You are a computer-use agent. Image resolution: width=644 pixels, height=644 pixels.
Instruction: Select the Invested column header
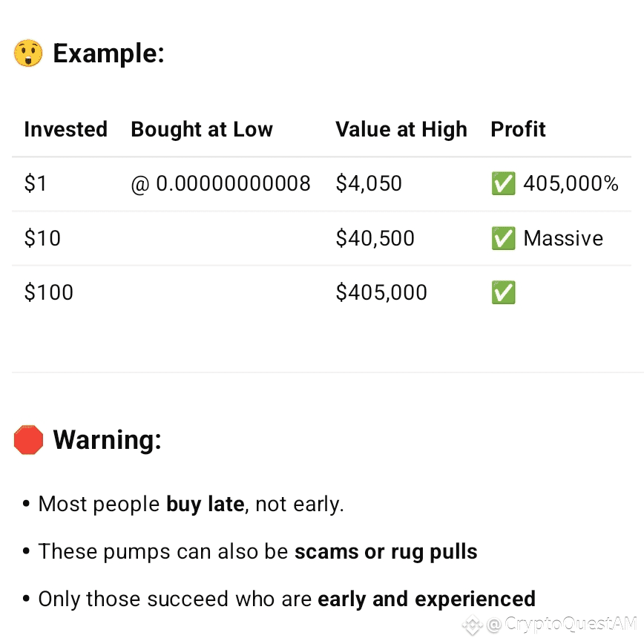(x=66, y=129)
